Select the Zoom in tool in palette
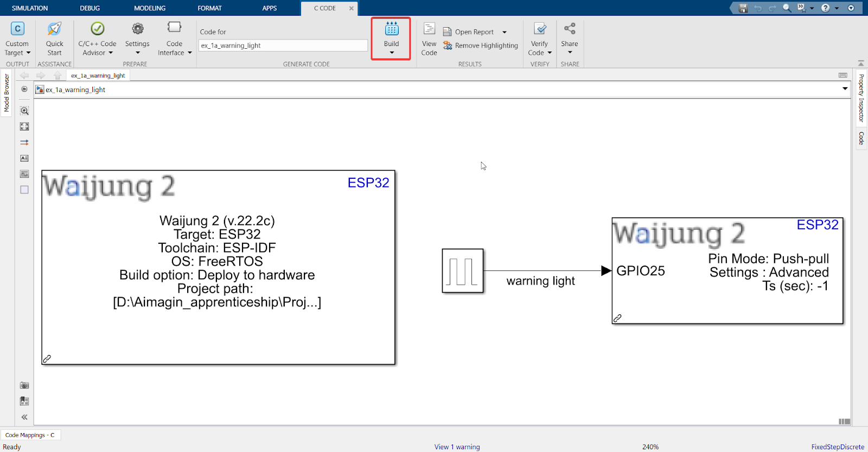868x452 pixels. (x=24, y=111)
